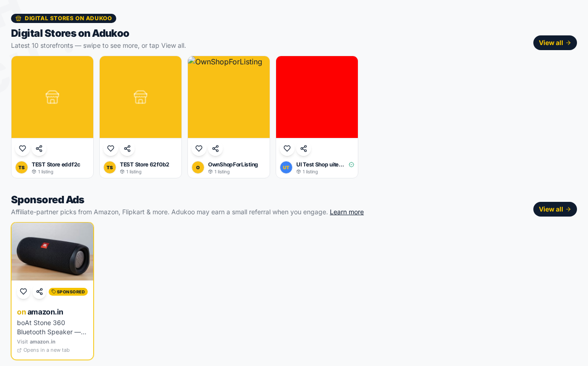
Task: Open the red cover of UI Test Shop
Action: click(x=317, y=97)
